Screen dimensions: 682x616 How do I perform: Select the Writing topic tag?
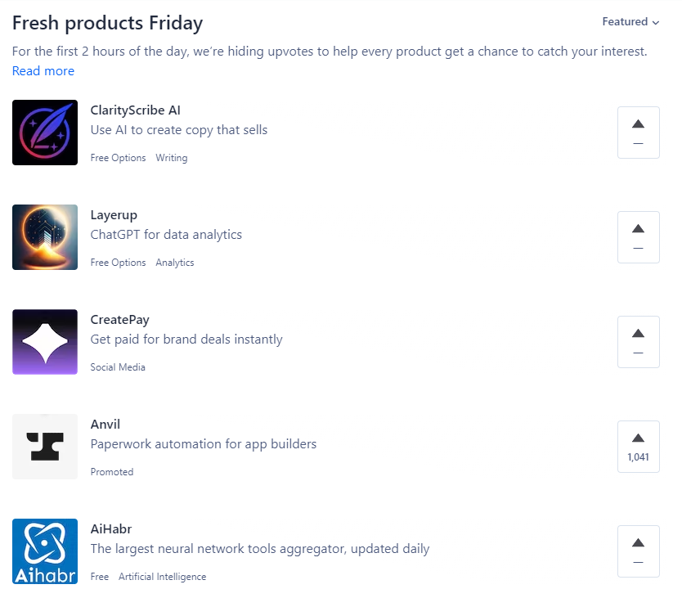172,158
